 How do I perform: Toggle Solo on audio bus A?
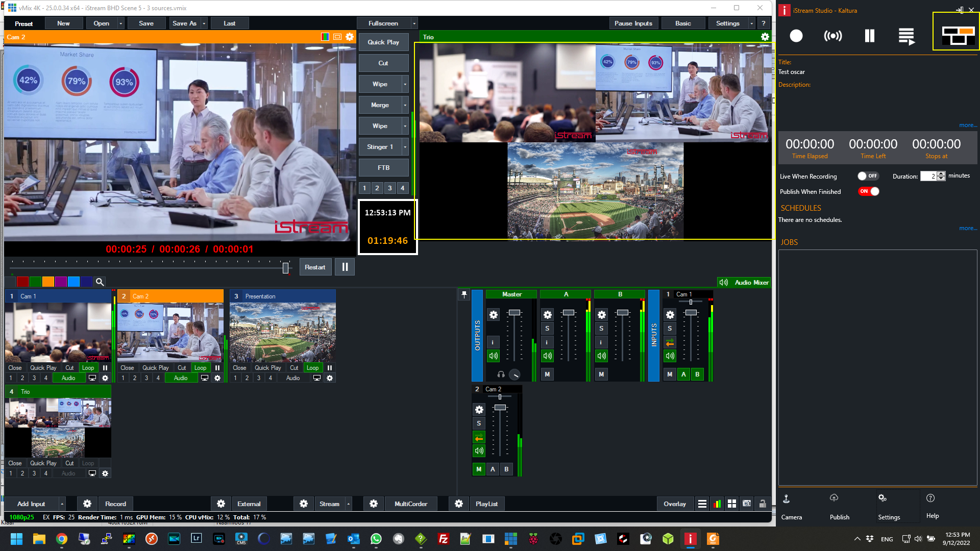click(x=547, y=329)
